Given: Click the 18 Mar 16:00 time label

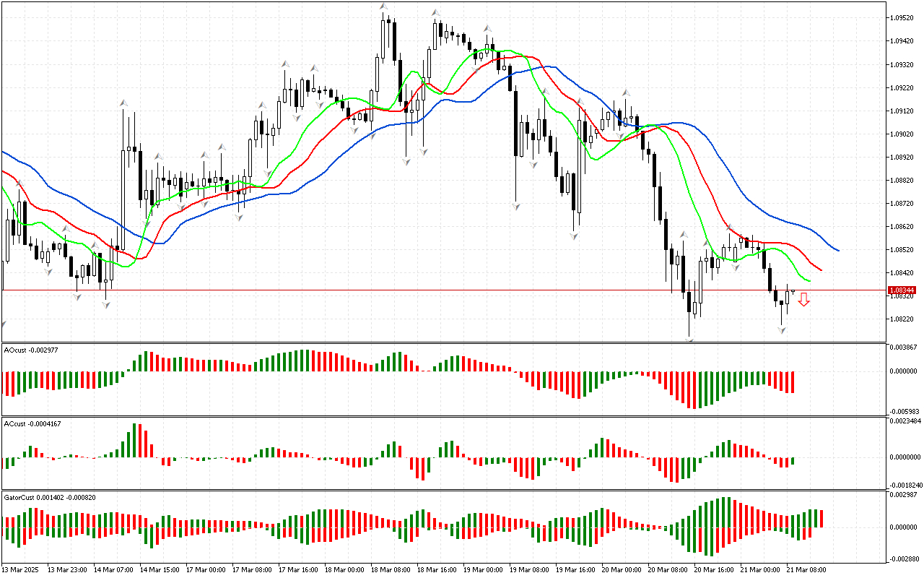Looking at the screenshot, I should tap(436, 569).
